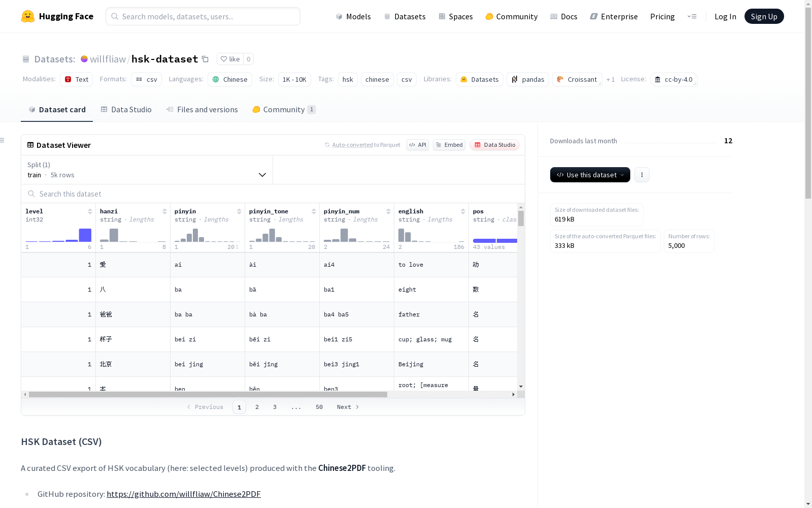Image resolution: width=812 pixels, height=508 pixels.
Task: Go to Next page of rows
Action: pyautogui.click(x=348, y=407)
